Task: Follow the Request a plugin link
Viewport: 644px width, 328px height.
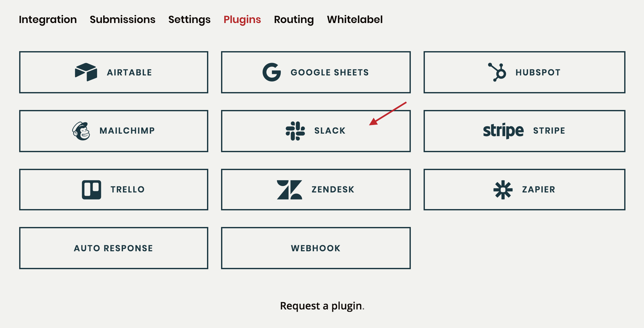Action: tap(321, 306)
